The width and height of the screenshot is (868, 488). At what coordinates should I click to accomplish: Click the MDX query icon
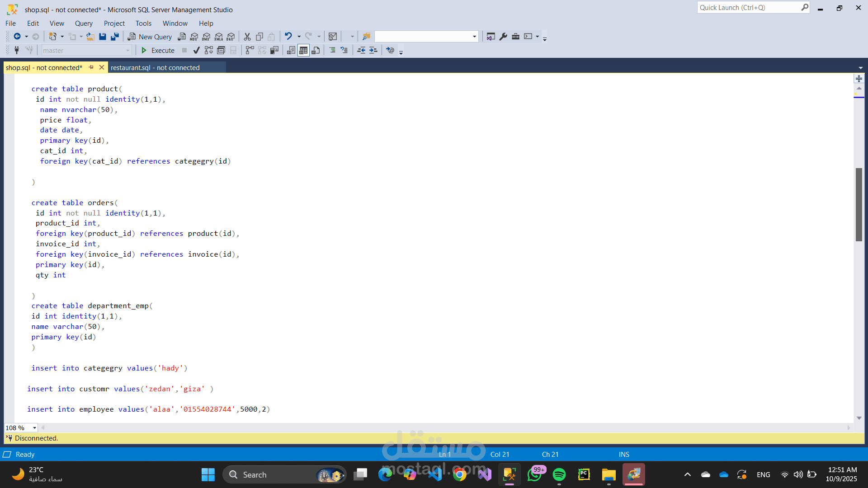point(194,37)
